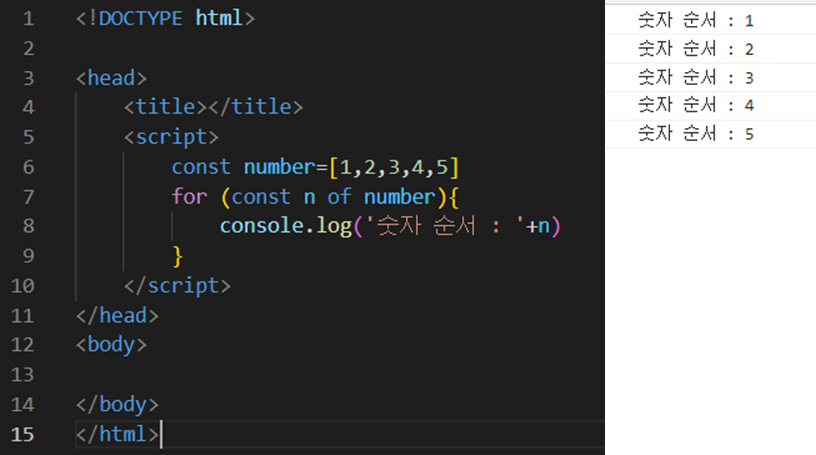The image size is (816, 455).
Task: Click the yellow closing brace on line 9
Action: pyautogui.click(x=177, y=257)
